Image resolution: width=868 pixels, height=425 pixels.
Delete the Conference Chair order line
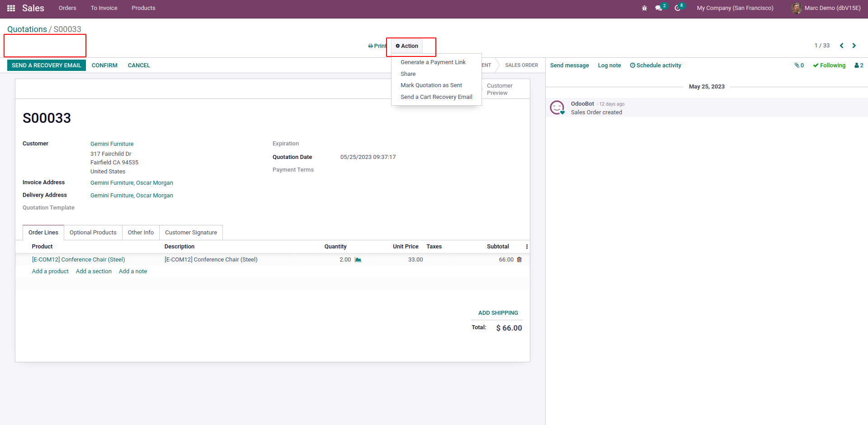[x=519, y=260]
